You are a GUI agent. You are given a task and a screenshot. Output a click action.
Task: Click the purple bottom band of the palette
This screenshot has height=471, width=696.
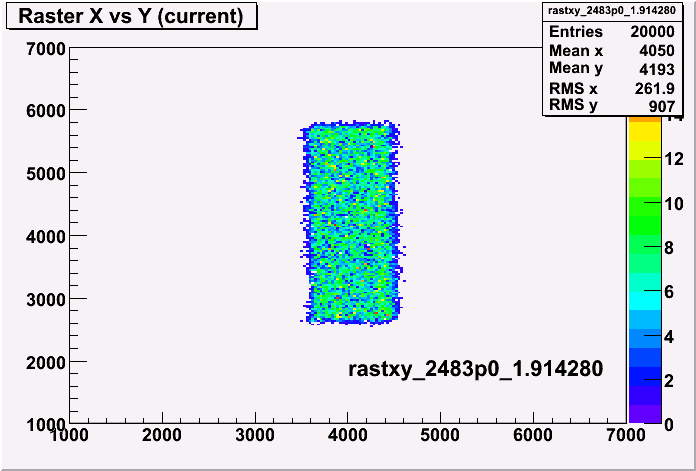[x=645, y=413]
